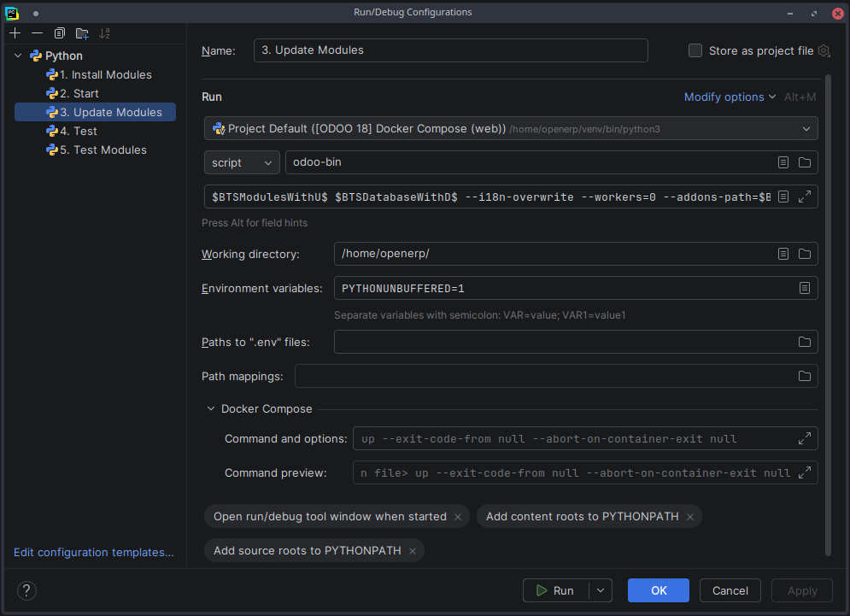Click the Cancel button
The height and width of the screenshot is (616, 850).
click(x=730, y=590)
